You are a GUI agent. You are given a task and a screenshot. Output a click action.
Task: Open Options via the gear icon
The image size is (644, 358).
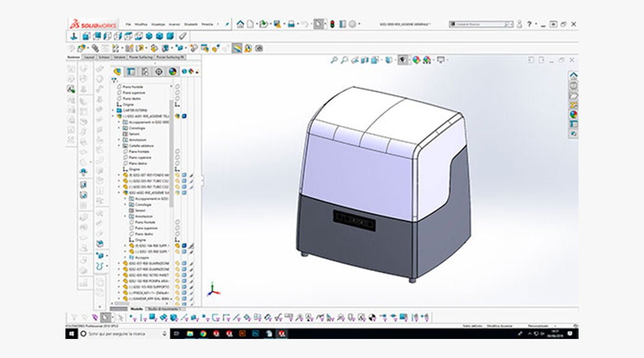click(x=352, y=24)
